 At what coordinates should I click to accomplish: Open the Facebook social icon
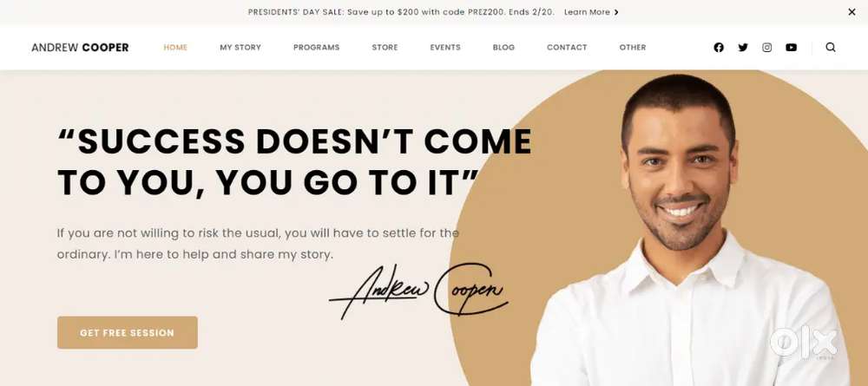coord(719,48)
